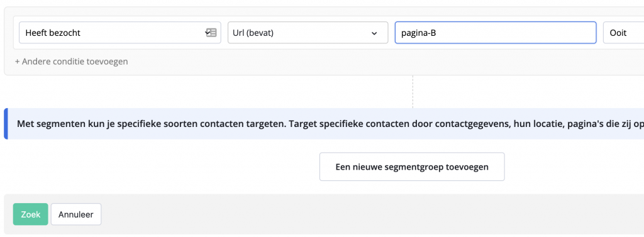Add another condition with Andere conditie toevoegen
This screenshot has height=237, width=644.
(x=72, y=62)
